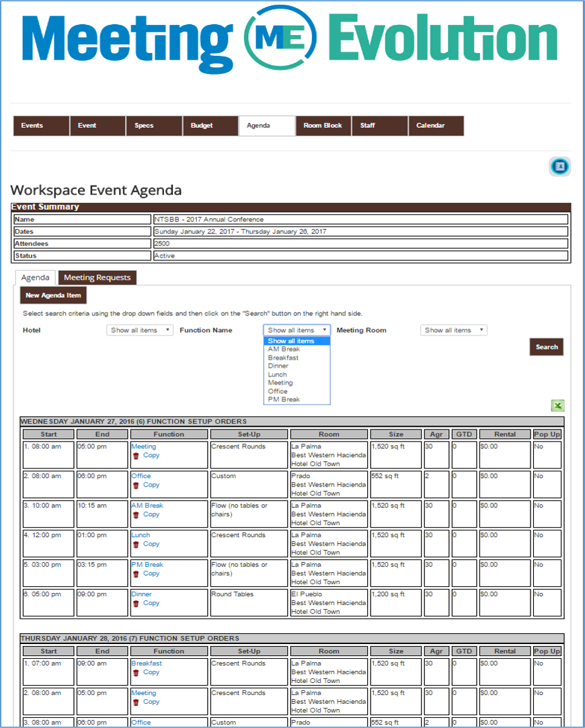Open the Lunch function link

pos(141,535)
